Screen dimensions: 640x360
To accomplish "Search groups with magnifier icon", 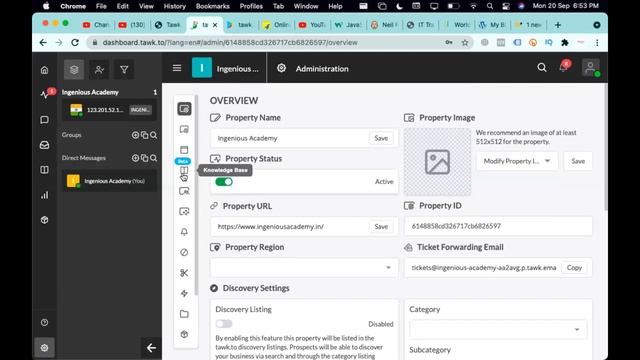I will (153, 135).
